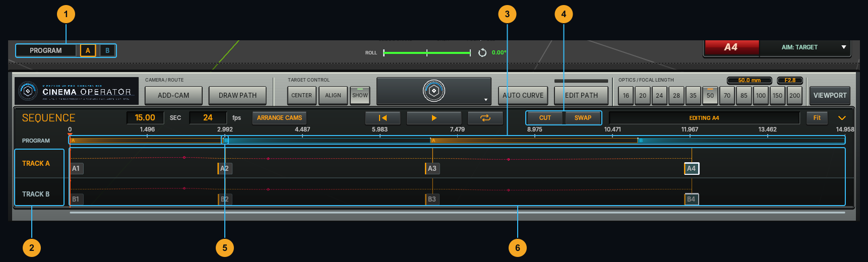
Task: Click EDIT PATH button
Action: 581,95
